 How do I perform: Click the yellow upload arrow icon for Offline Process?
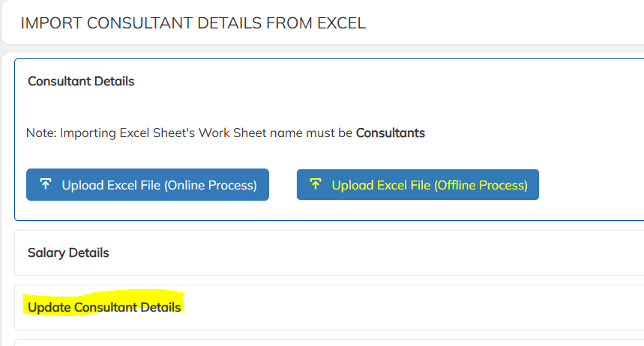(x=316, y=184)
